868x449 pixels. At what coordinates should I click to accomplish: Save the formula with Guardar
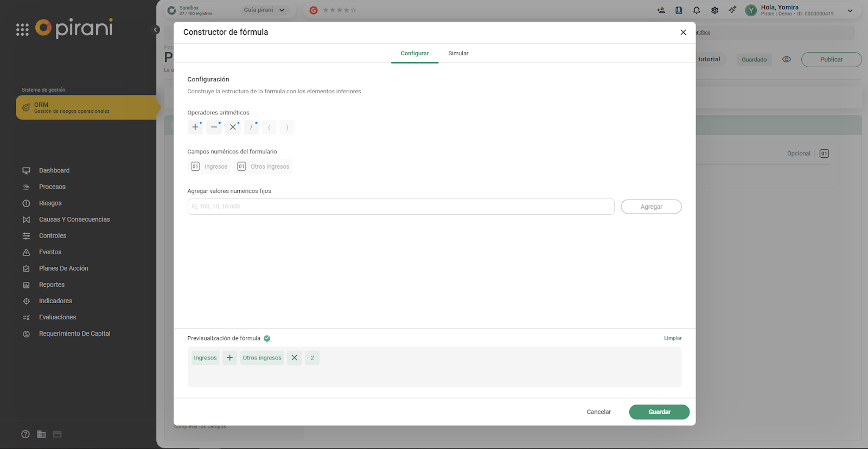pos(659,412)
